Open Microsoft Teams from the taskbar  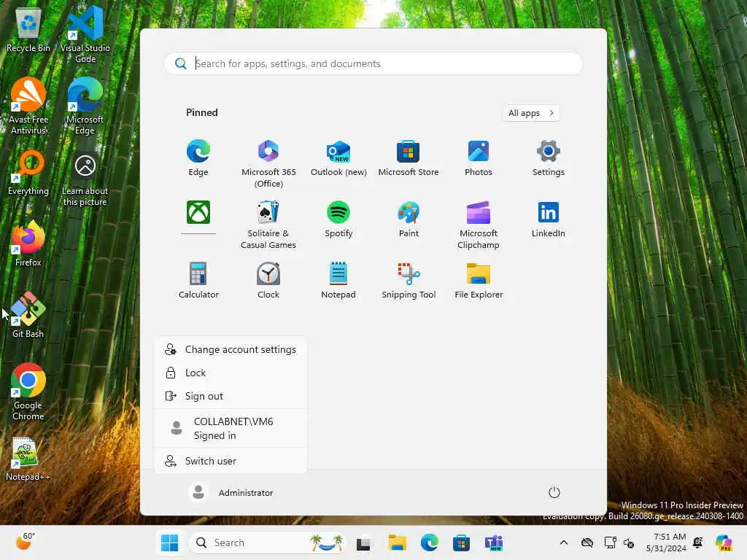click(494, 542)
